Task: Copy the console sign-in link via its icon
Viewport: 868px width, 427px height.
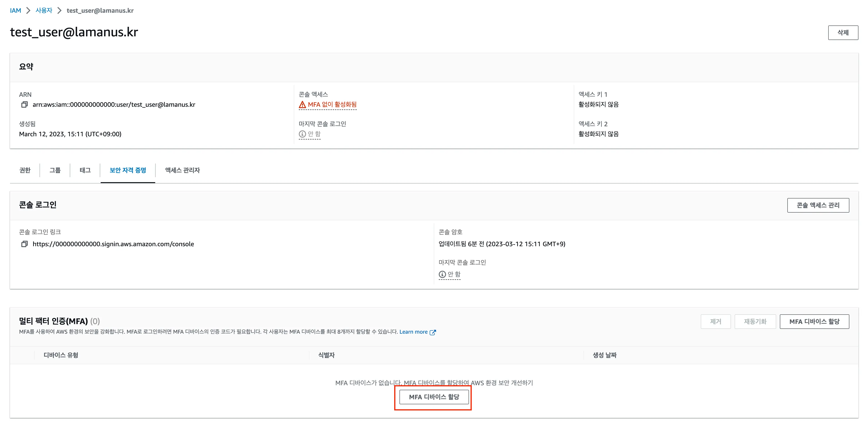Action: [x=24, y=244]
